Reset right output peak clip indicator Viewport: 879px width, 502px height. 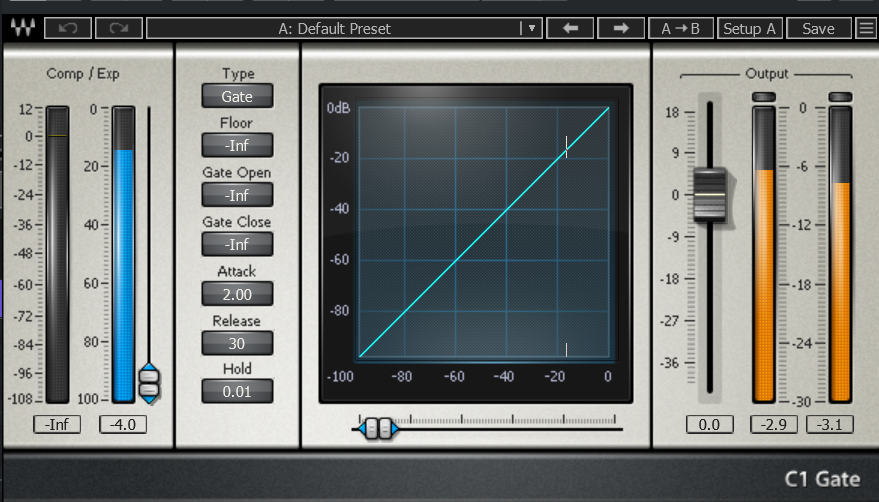(840, 97)
